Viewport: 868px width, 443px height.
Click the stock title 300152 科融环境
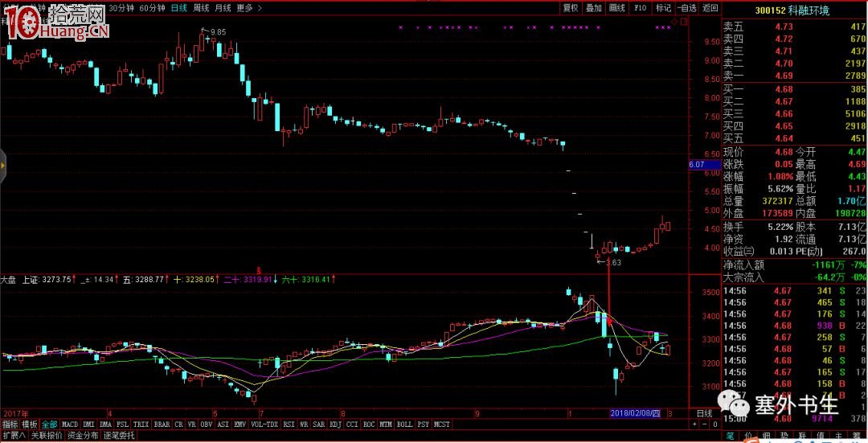pyautogui.click(x=792, y=10)
